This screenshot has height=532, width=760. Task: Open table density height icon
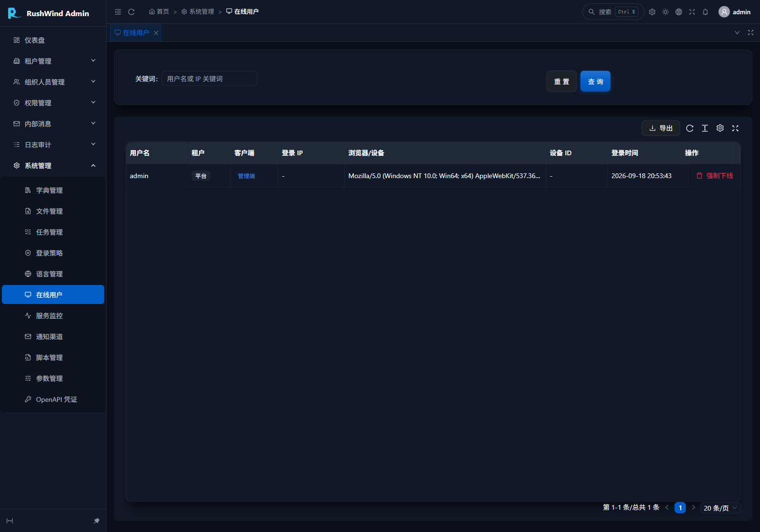(705, 128)
